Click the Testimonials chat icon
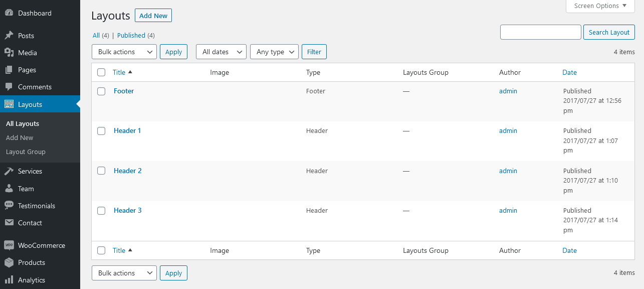The width and height of the screenshot is (644, 289). point(9,206)
